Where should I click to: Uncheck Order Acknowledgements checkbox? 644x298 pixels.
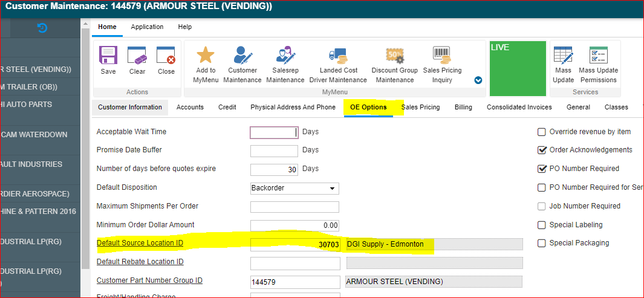pyautogui.click(x=542, y=150)
